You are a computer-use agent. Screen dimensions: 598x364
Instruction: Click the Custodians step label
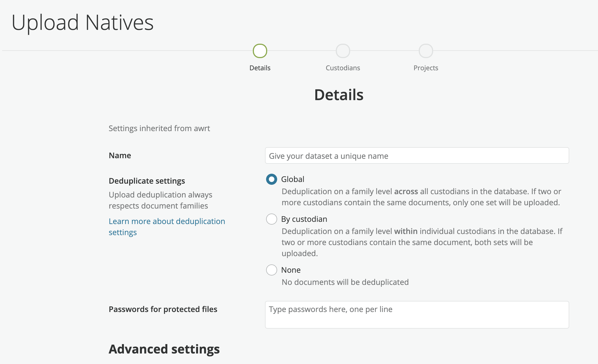pyautogui.click(x=343, y=68)
